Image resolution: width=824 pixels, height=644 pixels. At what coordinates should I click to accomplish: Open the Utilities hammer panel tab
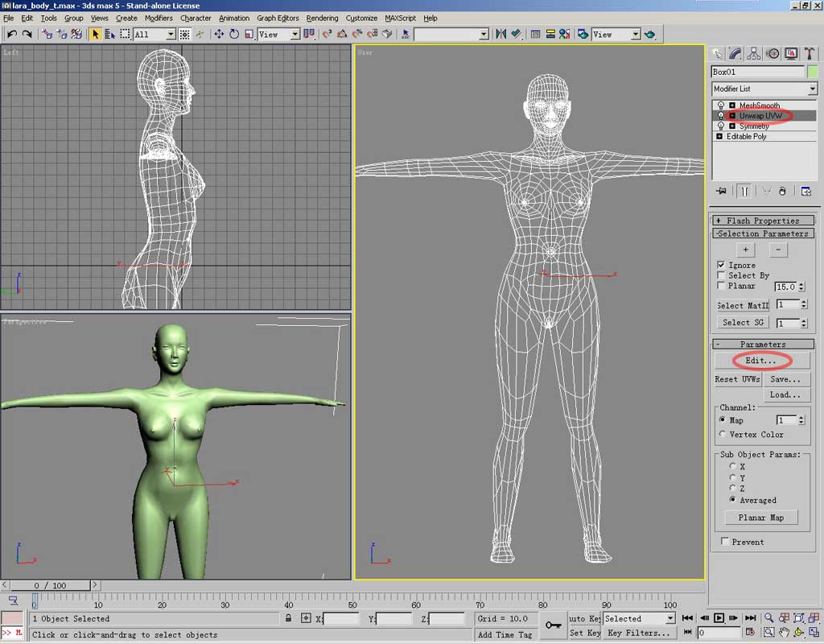pyautogui.click(x=808, y=54)
